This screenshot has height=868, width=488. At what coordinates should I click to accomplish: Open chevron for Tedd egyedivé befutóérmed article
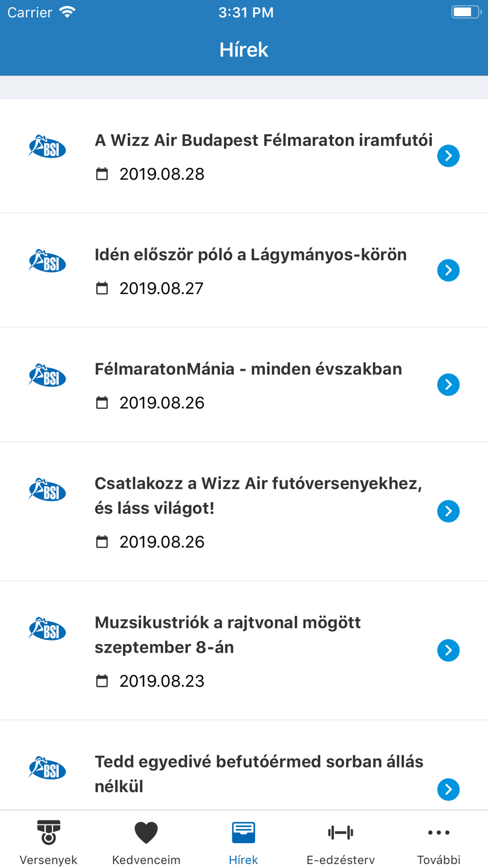[x=448, y=789]
